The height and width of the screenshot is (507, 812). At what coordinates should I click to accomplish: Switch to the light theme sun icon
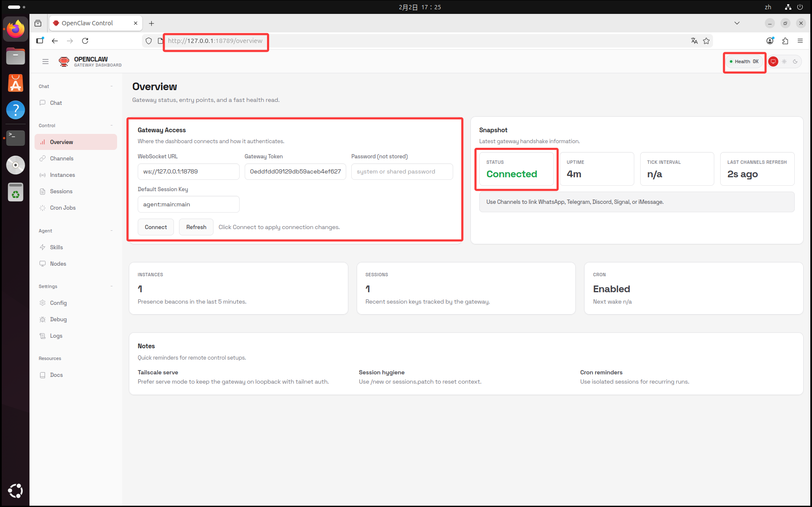point(784,61)
